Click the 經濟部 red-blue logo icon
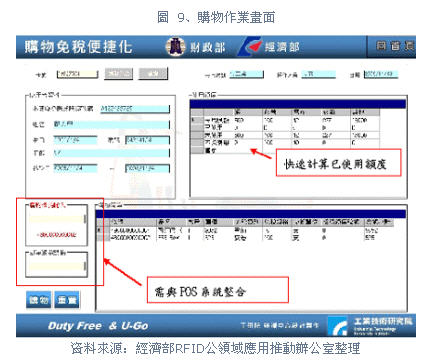The image size is (431, 361). tap(250, 47)
